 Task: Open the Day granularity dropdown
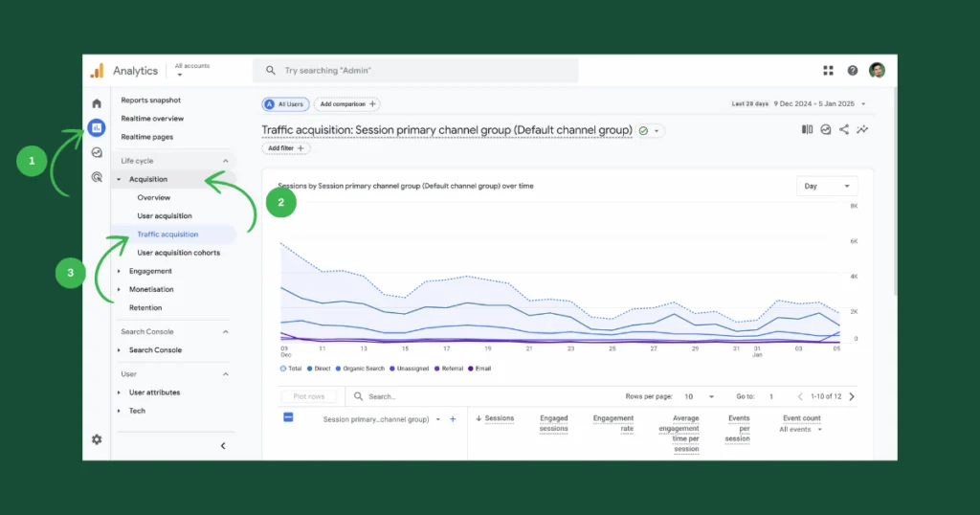click(x=827, y=187)
